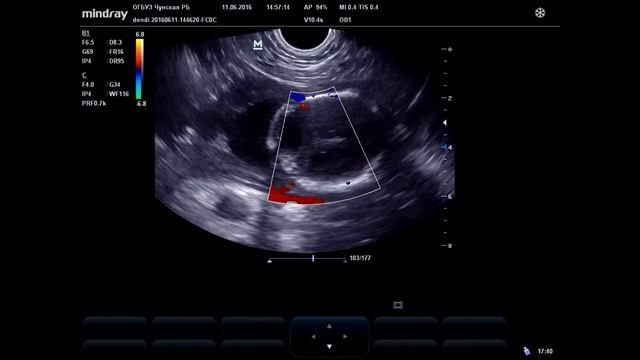Viewport: 640px width, 360px height.
Task: Click the up arrow on the navigation pad
Action: [x=329, y=326]
